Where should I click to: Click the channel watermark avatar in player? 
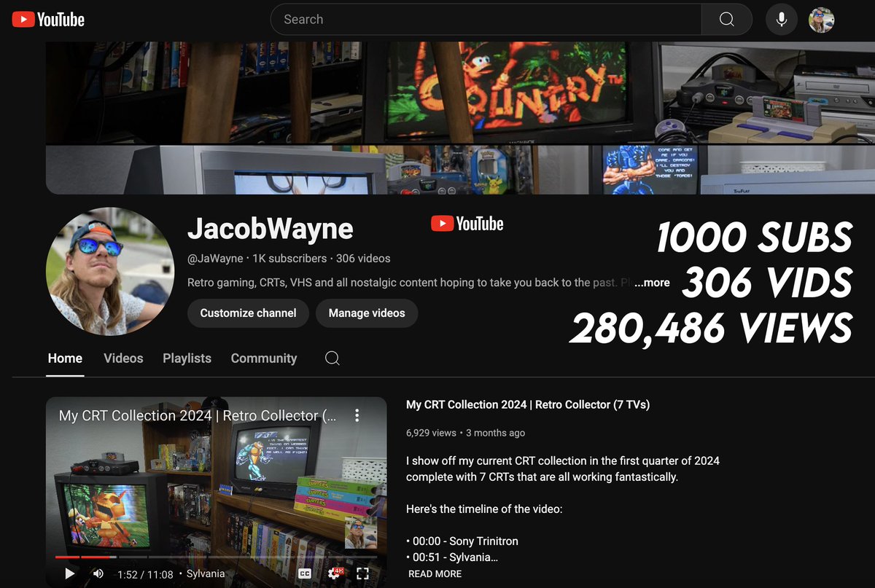point(361,533)
